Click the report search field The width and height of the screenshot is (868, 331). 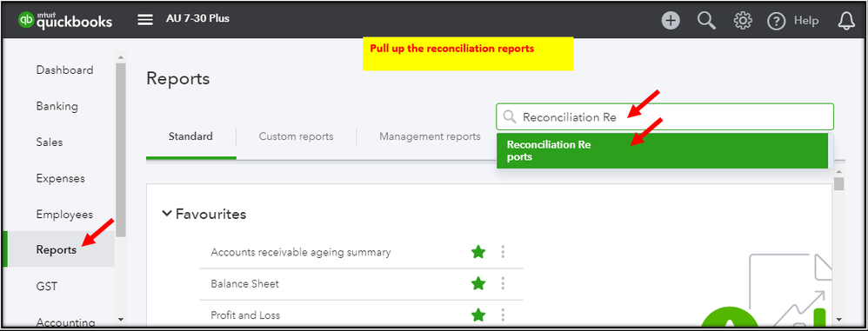coord(664,116)
